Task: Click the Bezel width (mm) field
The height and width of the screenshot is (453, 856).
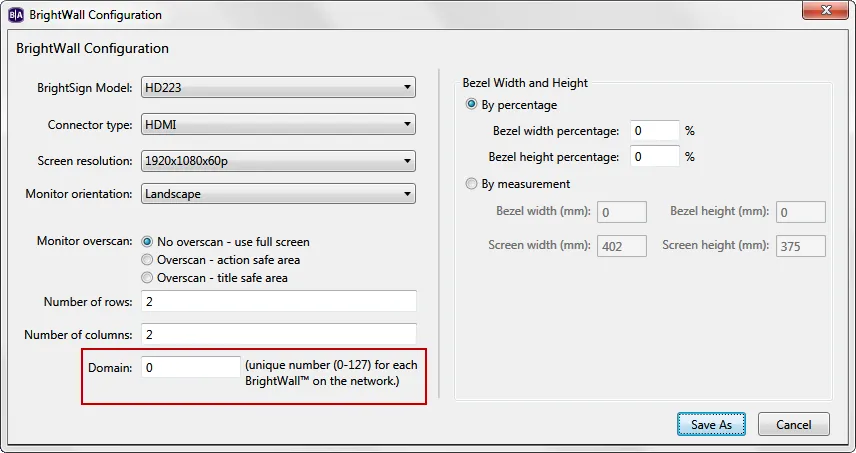Action: point(622,212)
